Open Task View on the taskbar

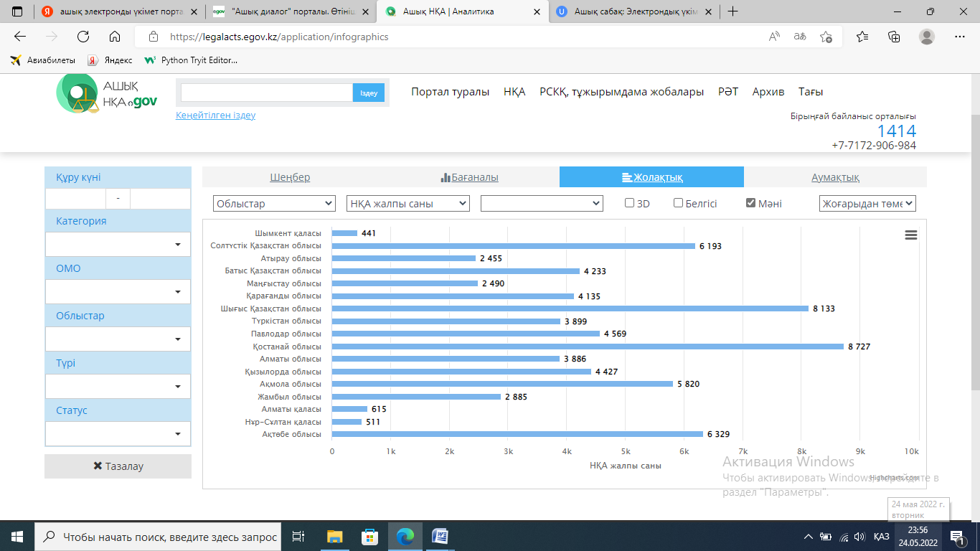point(299,536)
